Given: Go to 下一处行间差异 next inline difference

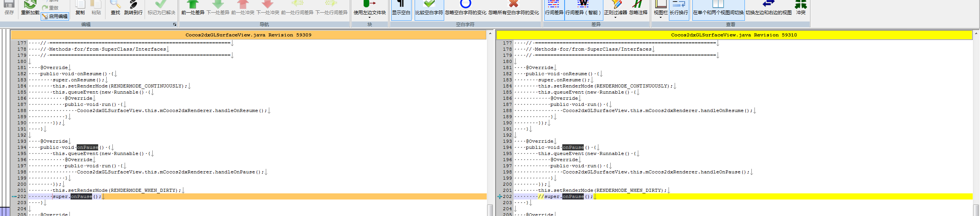Looking at the screenshot, I should [331, 8].
